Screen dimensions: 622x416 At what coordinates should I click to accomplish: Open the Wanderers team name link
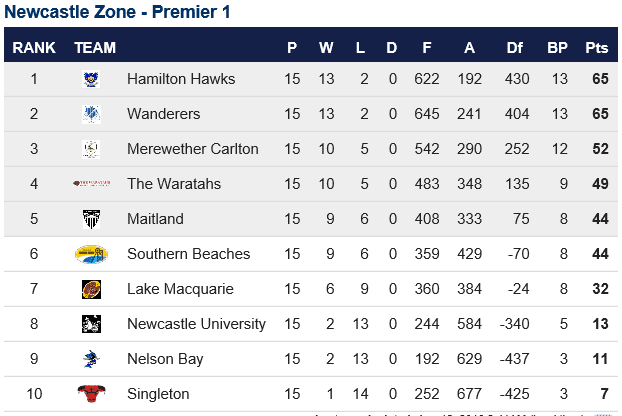tap(163, 114)
